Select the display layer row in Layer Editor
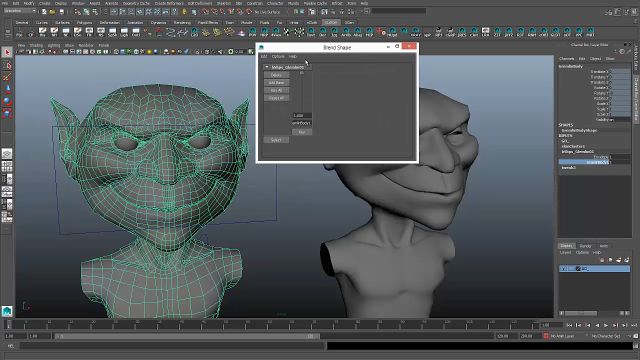This screenshot has width=640, height=360. (595, 269)
